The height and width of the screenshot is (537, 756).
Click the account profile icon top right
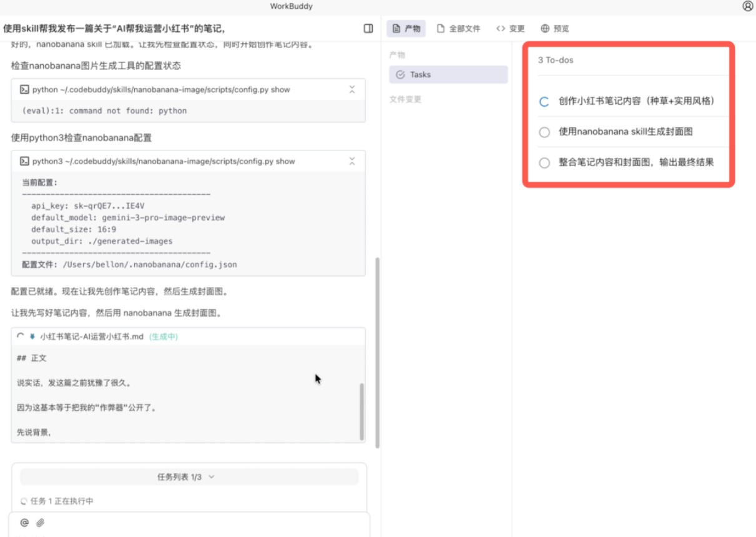tap(748, 6)
